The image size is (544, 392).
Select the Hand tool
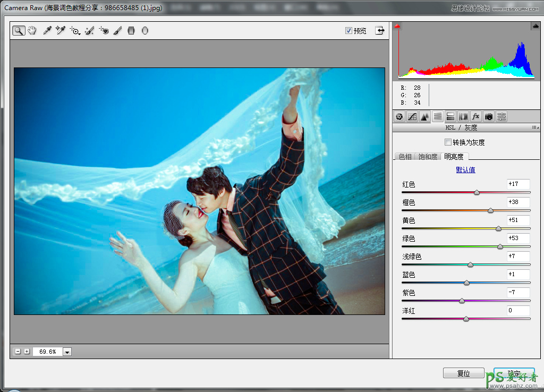(32, 31)
